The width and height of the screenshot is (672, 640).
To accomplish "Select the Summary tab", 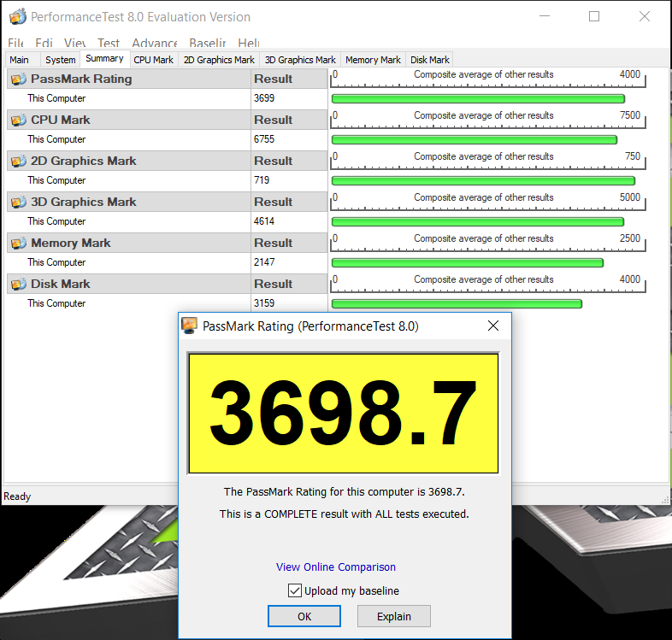I will [104, 58].
